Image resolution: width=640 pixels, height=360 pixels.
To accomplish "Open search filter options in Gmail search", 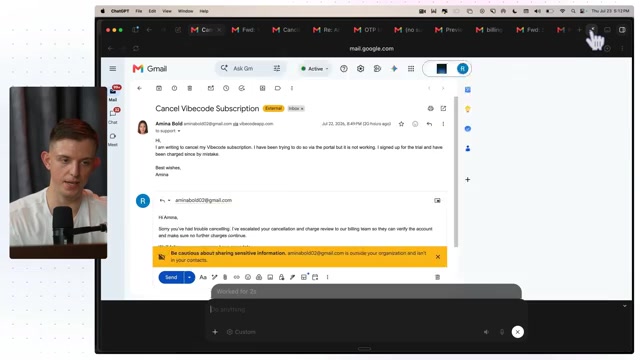I will (277, 69).
